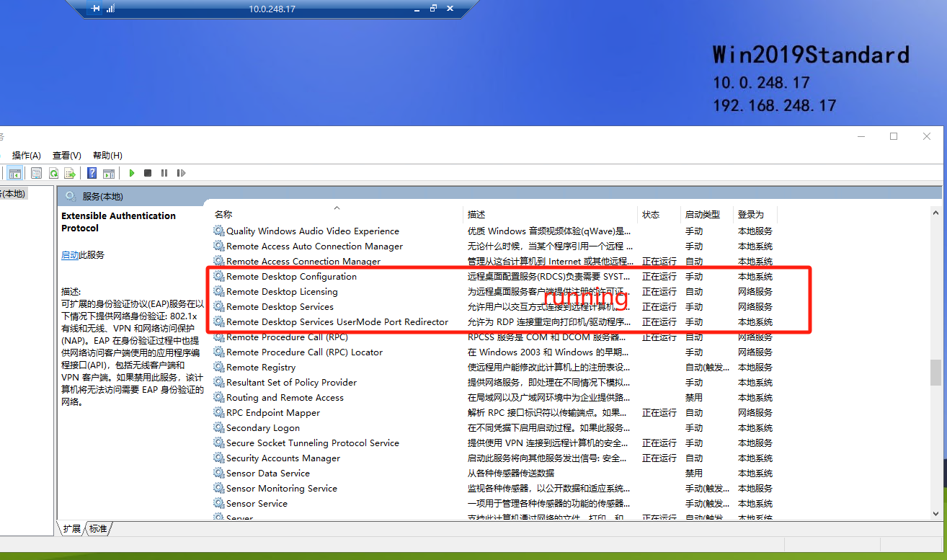
Task: Click gear icon beside Sensor Data Service
Action: point(219,473)
